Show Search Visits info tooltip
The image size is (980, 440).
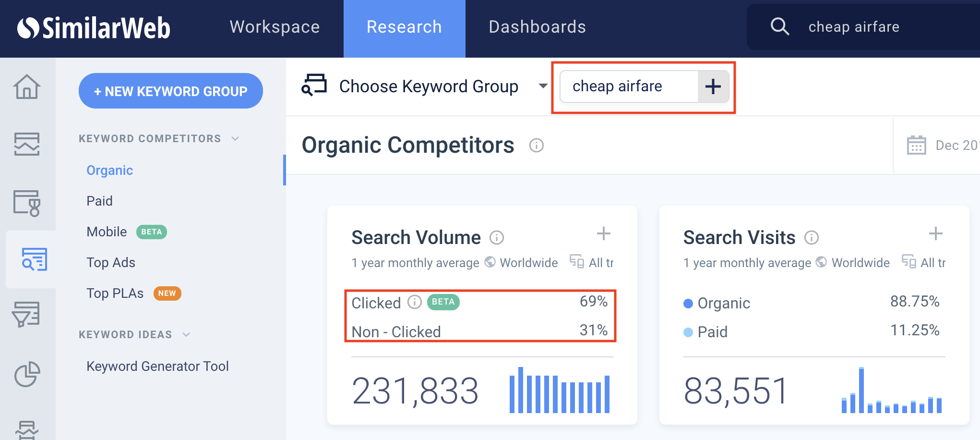pyautogui.click(x=812, y=237)
